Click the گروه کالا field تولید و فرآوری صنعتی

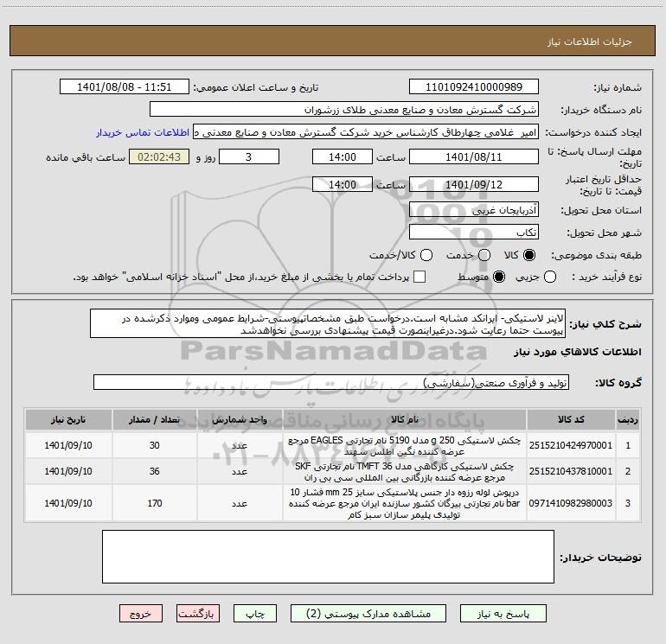(331, 382)
